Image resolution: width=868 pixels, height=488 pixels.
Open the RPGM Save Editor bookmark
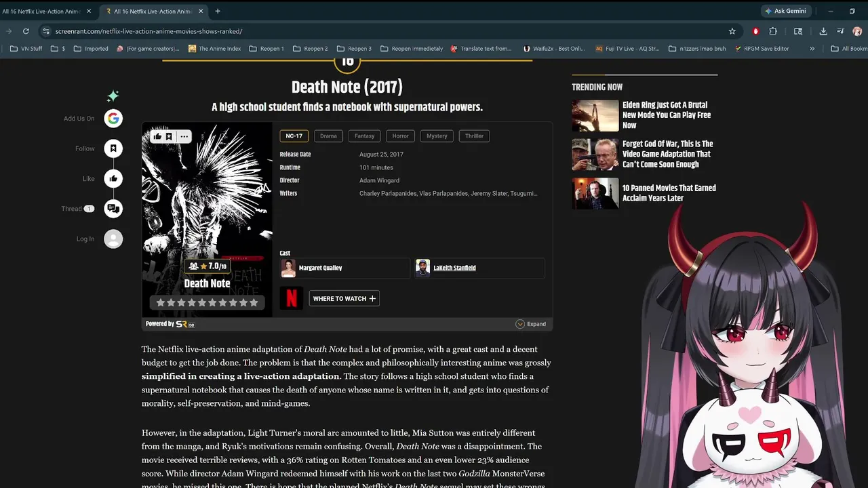click(x=761, y=49)
